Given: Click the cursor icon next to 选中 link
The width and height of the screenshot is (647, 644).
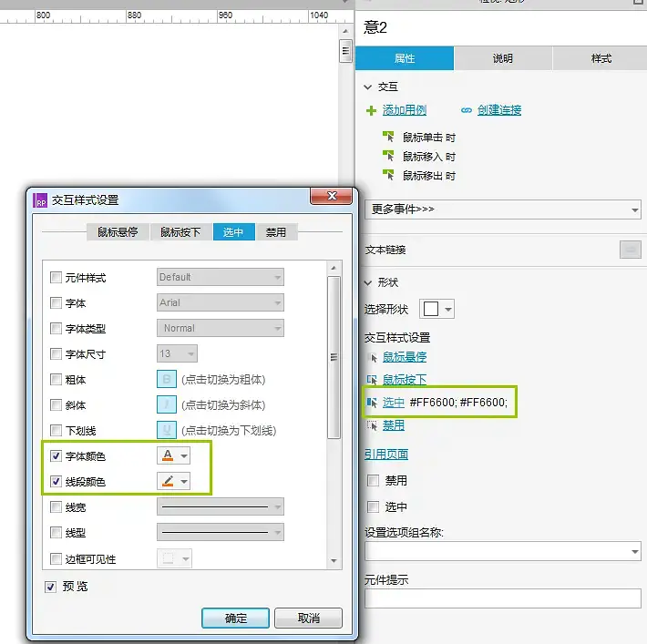Looking at the screenshot, I should pos(372,403).
